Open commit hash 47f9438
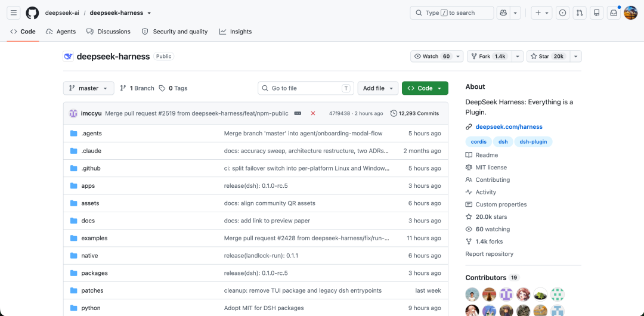The height and width of the screenshot is (316, 644). [x=340, y=113]
